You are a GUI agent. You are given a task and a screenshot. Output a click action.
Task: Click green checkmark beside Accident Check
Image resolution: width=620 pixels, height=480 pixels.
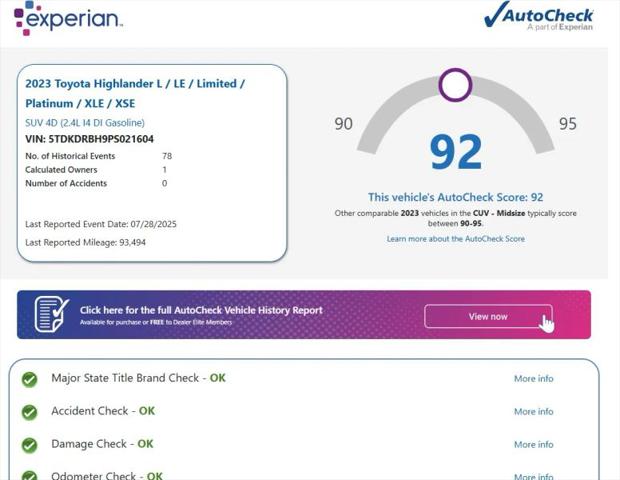tap(30, 412)
